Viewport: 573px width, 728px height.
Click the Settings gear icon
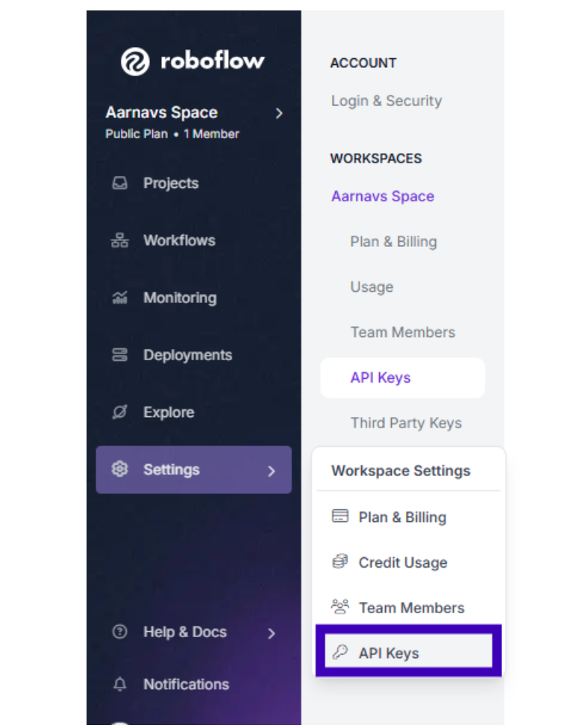120,469
